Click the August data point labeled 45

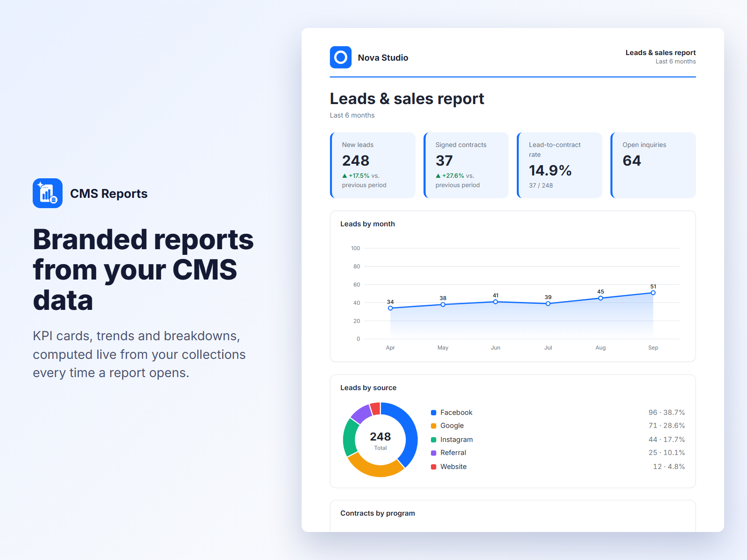point(600,298)
